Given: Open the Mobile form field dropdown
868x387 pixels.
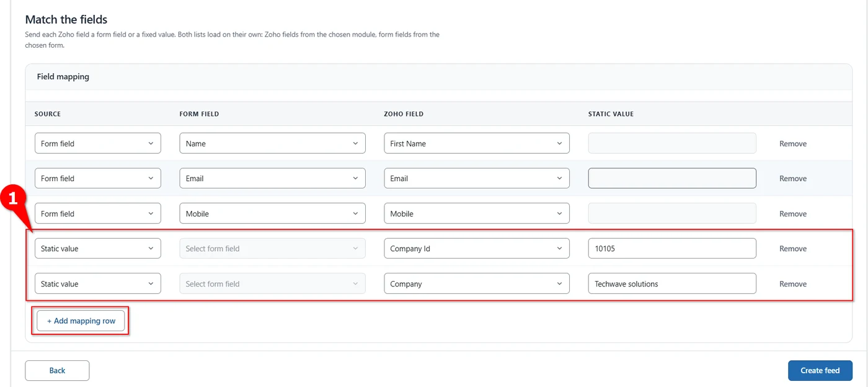Looking at the screenshot, I should 272,213.
